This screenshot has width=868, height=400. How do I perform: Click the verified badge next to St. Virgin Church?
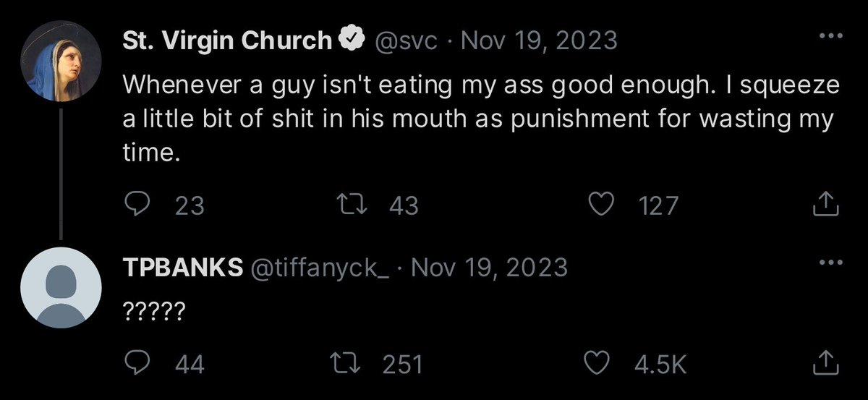tap(351, 41)
